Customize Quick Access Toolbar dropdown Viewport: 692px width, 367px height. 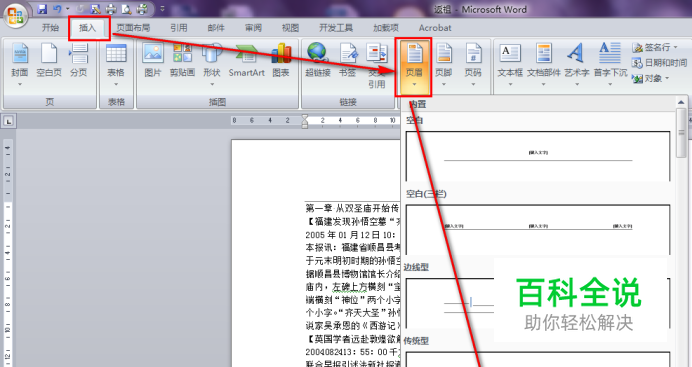tap(162, 8)
